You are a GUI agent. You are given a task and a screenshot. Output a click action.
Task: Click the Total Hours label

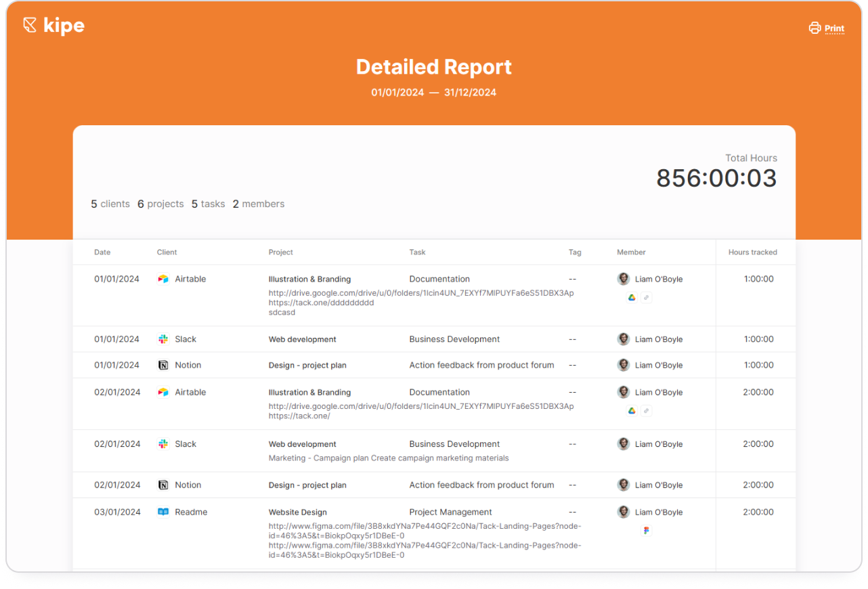(x=752, y=158)
